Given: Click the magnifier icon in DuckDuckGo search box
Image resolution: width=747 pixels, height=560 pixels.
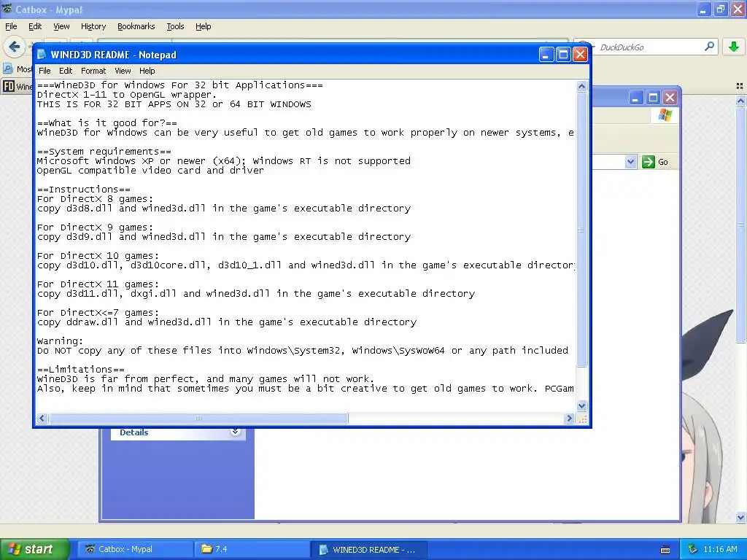Looking at the screenshot, I should 709,47.
